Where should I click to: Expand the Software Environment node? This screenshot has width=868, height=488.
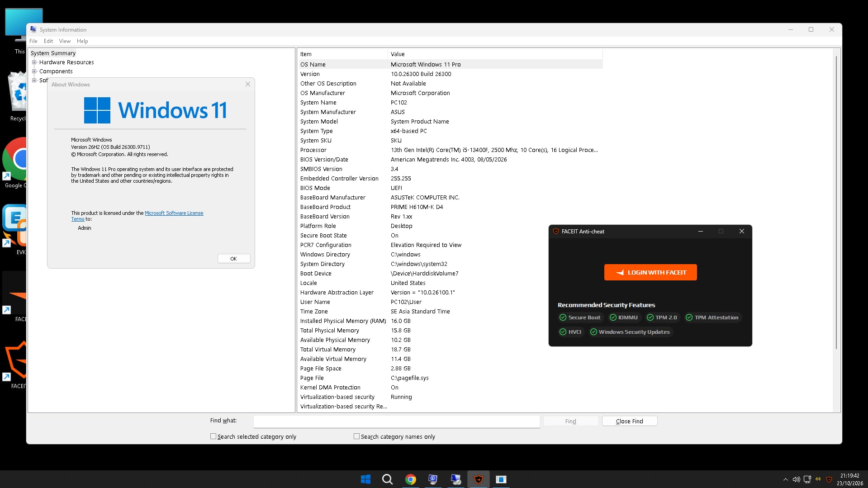(x=34, y=81)
